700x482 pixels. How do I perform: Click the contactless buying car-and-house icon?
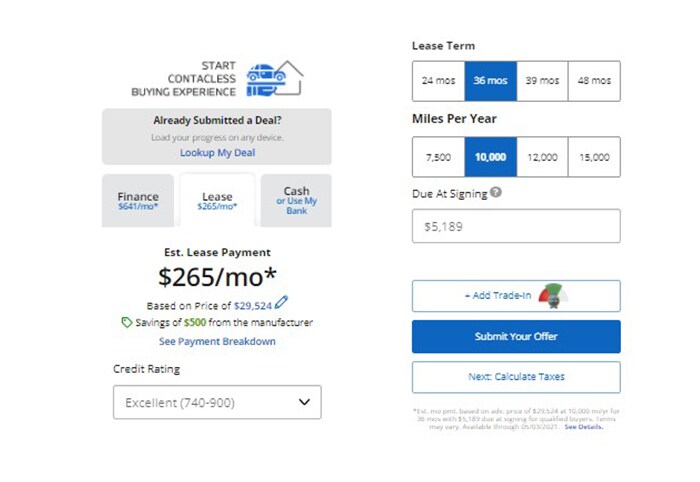tap(275, 79)
